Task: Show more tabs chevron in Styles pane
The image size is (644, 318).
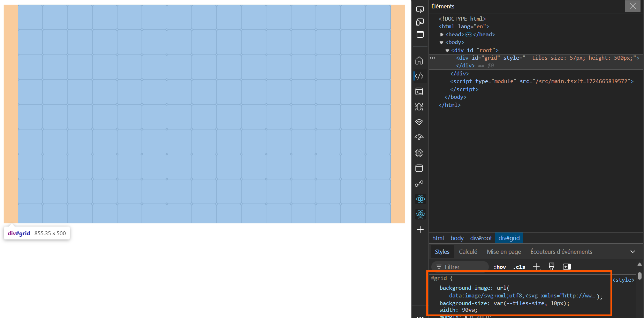Action: pos(632,252)
